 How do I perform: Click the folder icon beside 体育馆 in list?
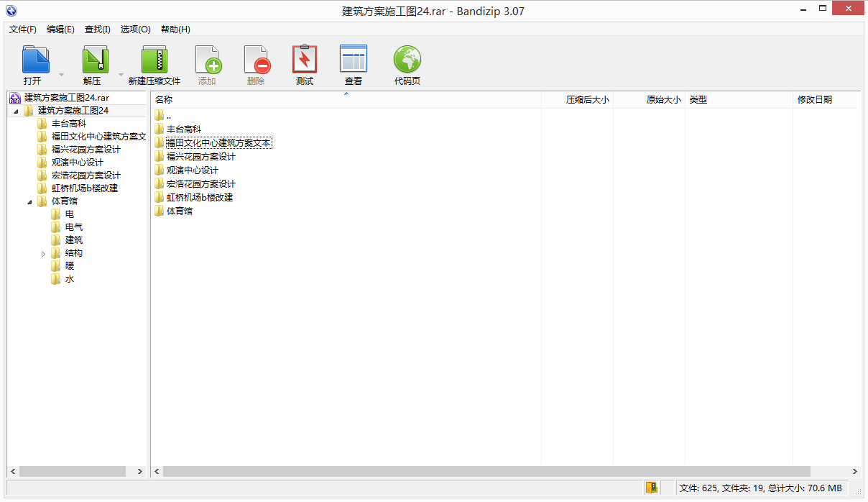click(159, 211)
